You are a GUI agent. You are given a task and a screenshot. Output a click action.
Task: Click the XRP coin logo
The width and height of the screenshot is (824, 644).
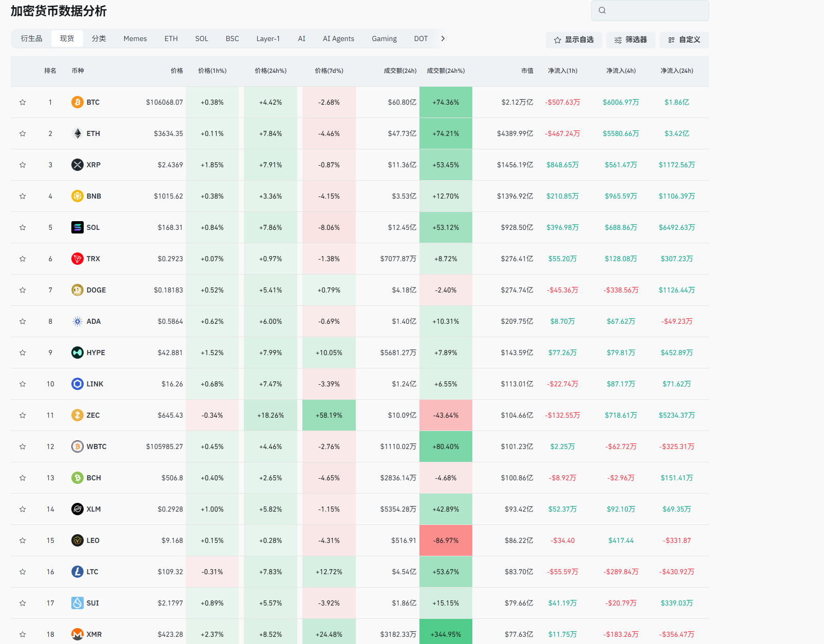[x=77, y=165]
